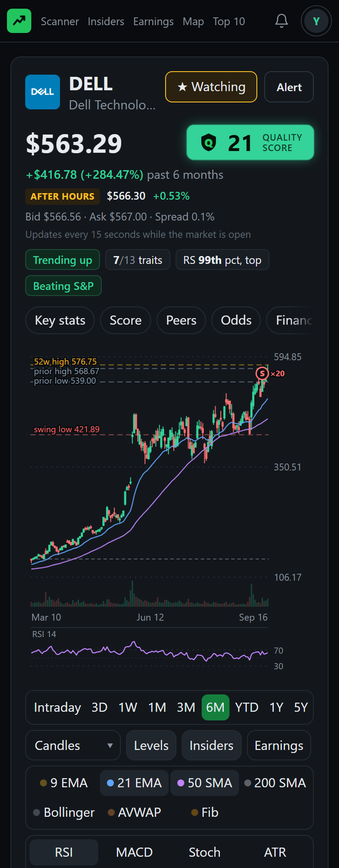This screenshot has width=339, height=868.
Task: Select 1M time range
Action: click(x=157, y=707)
